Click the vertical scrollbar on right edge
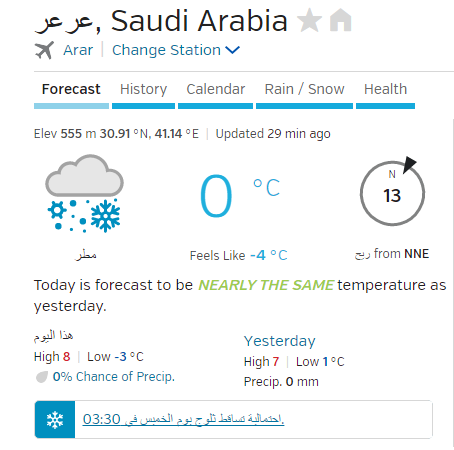Image resolution: width=454 pixels, height=450 pixels. (x=453, y=283)
